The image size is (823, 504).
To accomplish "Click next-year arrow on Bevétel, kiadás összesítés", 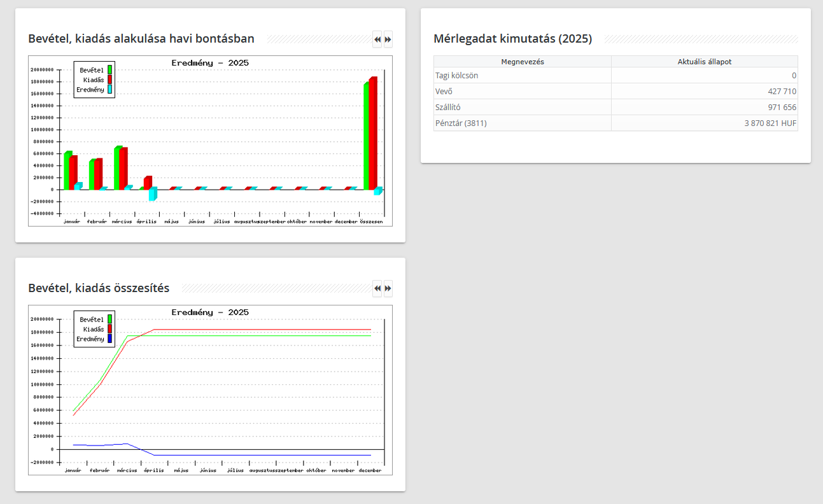I will click(x=388, y=289).
